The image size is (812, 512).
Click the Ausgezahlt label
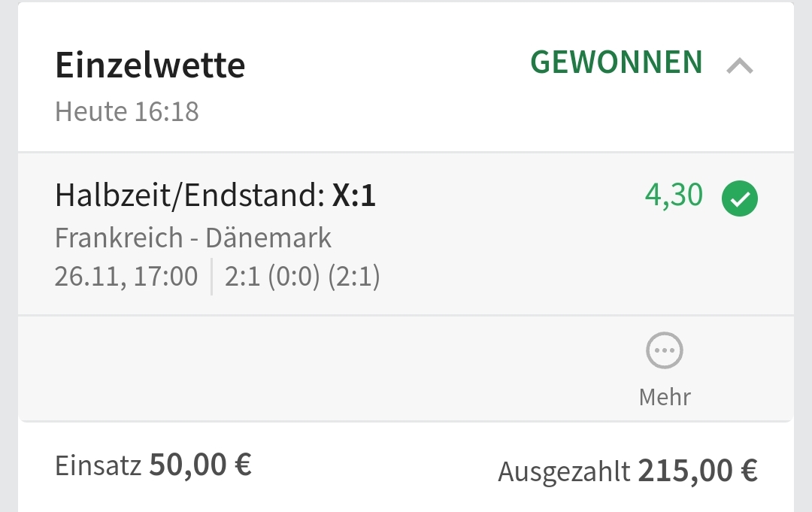563,472
